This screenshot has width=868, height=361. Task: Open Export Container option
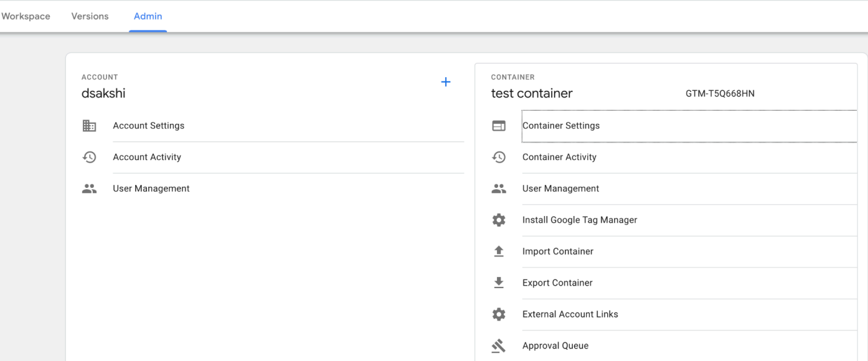(557, 283)
